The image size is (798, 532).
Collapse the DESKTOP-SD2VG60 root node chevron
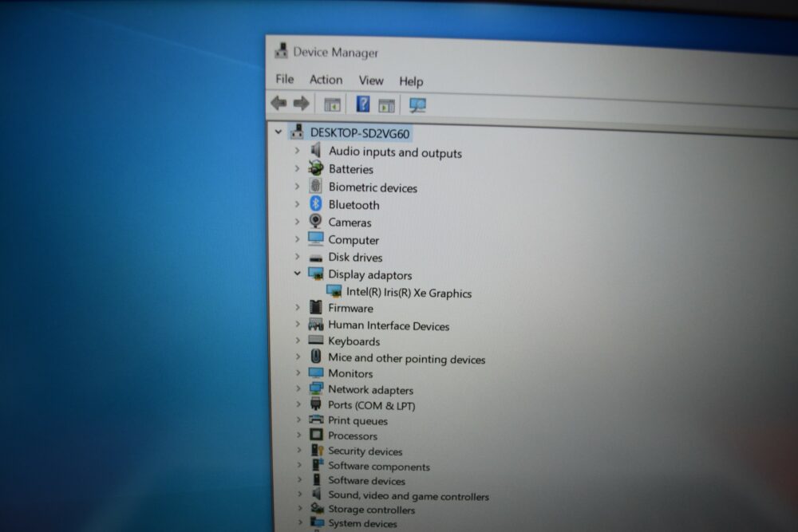[x=279, y=132]
